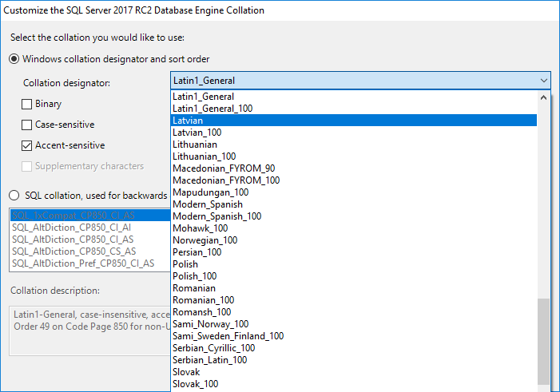The width and height of the screenshot is (560, 392).
Task: Choose Latin1_General from the dropdown list
Action: tap(354, 97)
